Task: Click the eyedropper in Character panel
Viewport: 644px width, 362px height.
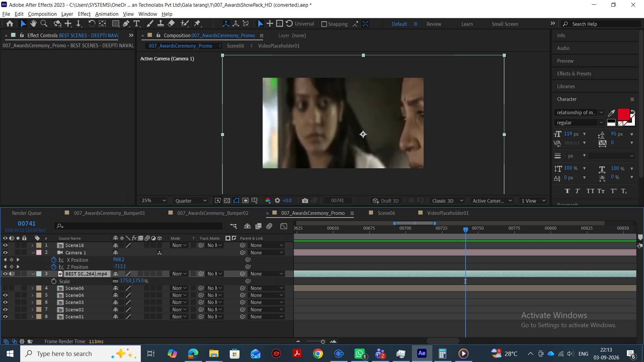Action: [611, 113]
